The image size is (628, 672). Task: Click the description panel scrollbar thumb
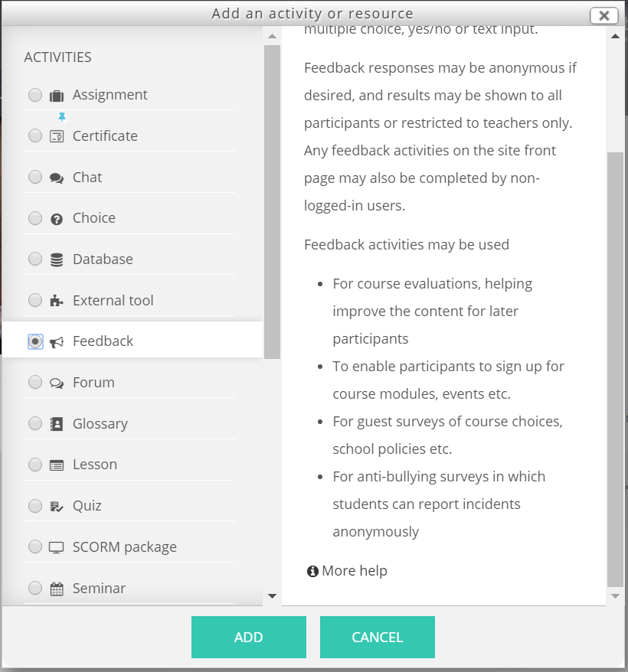click(x=615, y=370)
